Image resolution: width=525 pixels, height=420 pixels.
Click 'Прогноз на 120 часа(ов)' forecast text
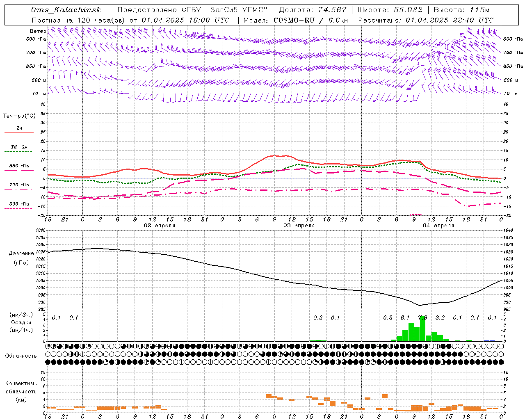79,20
